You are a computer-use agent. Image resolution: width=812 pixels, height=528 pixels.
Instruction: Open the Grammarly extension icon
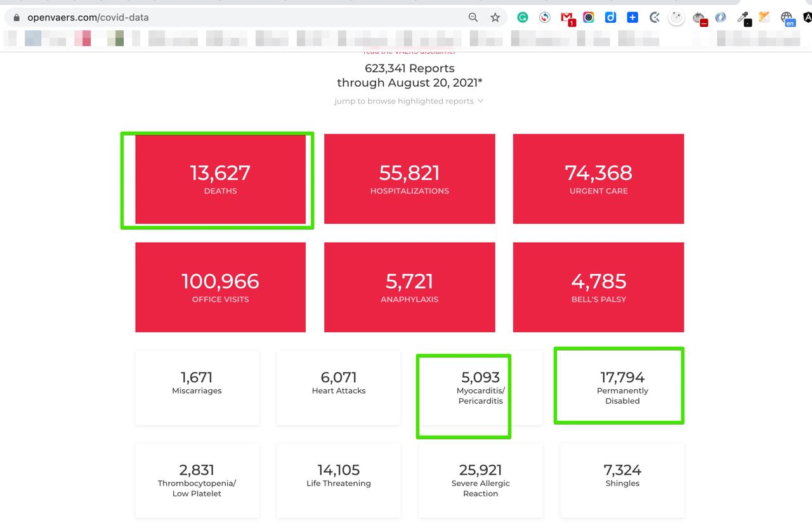(523, 18)
